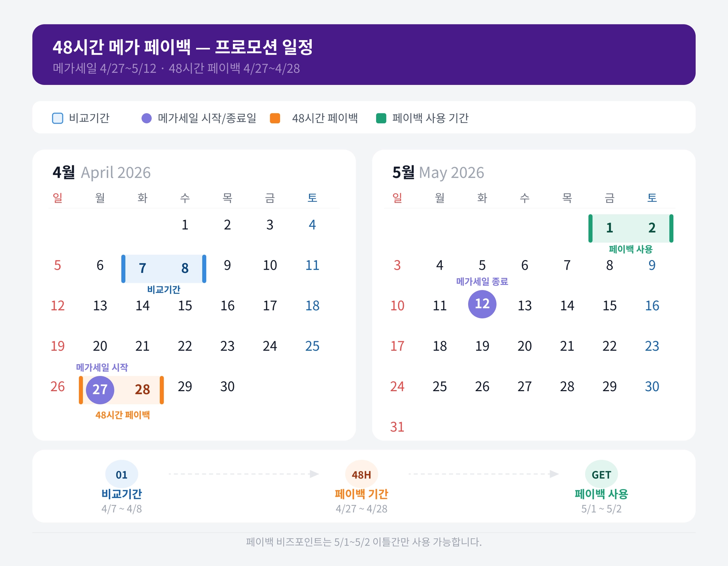Click the 4월 April 2026 calendar heading
This screenshot has width=728, height=566.
pyautogui.click(x=102, y=172)
